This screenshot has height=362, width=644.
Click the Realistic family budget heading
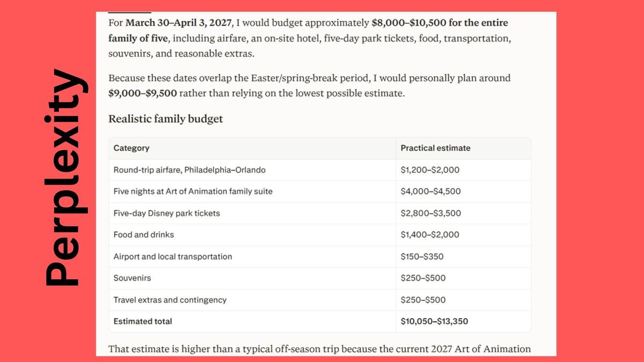[165, 119]
